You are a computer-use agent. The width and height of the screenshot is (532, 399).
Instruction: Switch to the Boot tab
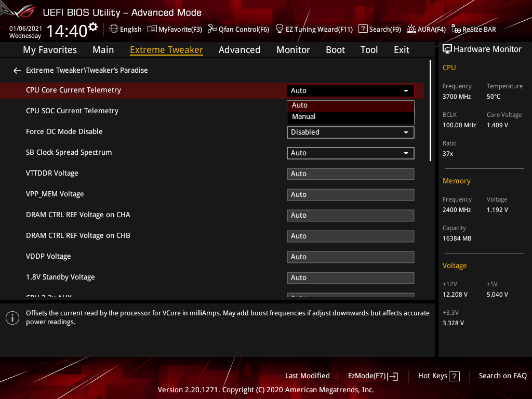(x=335, y=50)
